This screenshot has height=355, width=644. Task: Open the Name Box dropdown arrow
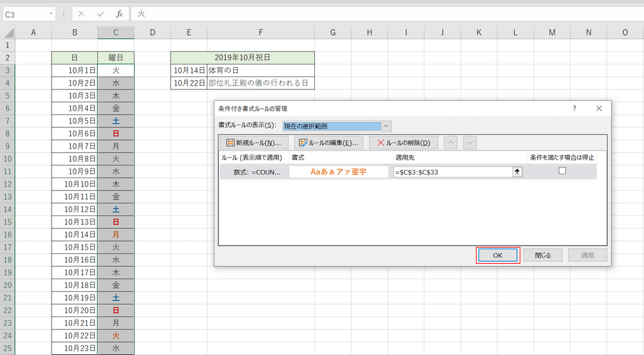pyautogui.click(x=52, y=14)
